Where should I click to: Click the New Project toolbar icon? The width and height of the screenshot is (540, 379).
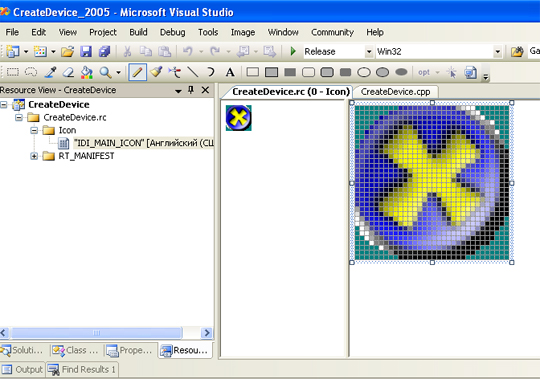tap(13, 52)
